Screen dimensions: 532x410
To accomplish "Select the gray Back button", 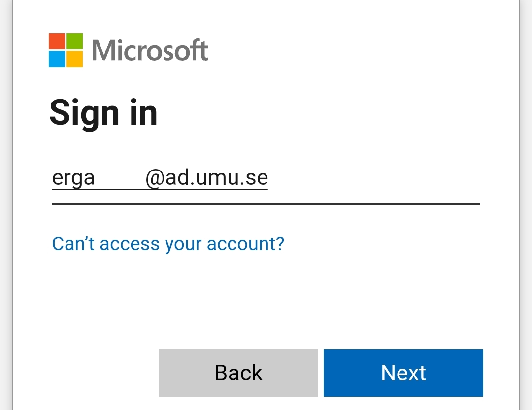I will tap(238, 373).
